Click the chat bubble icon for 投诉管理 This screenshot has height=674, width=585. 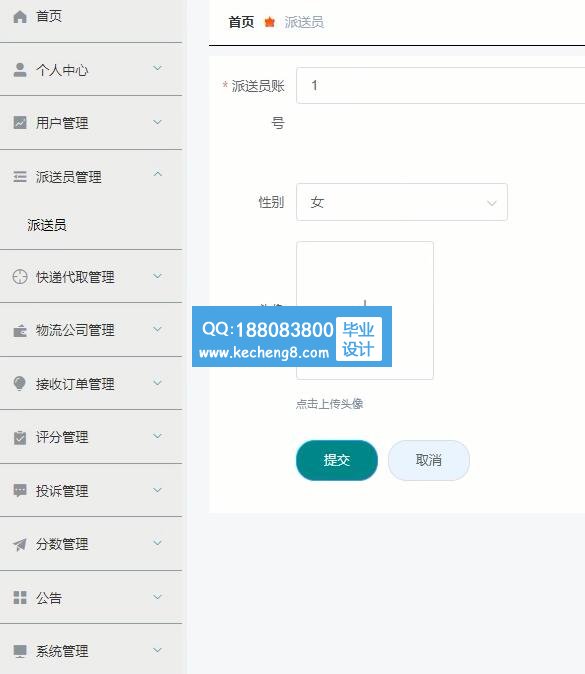pos(20,490)
